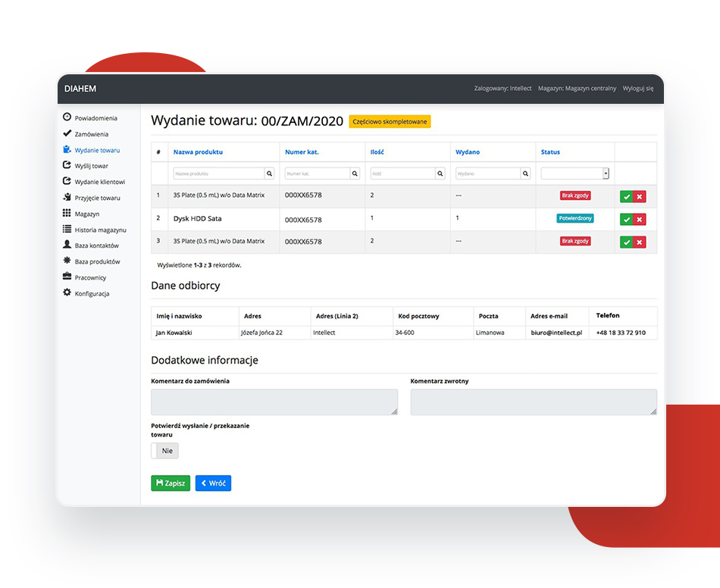This screenshot has width=720, height=588.
Task: Click the Przyjęcie towaru icon
Action: (x=67, y=197)
